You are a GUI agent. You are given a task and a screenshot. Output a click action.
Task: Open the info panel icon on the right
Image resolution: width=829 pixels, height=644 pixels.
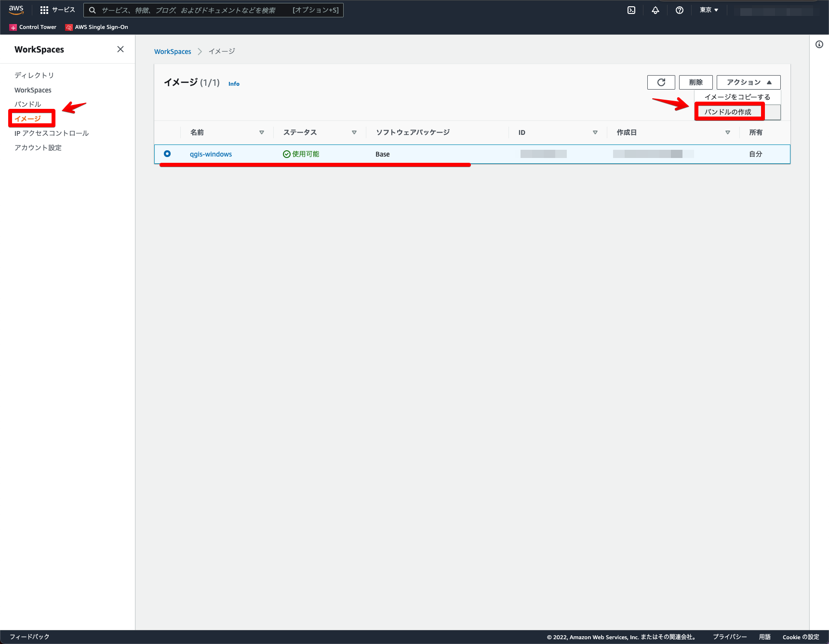pos(818,44)
